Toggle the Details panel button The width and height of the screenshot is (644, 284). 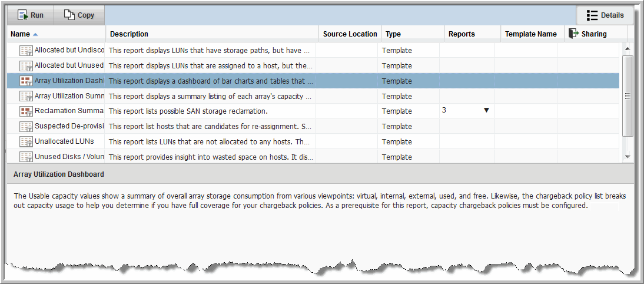605,15
